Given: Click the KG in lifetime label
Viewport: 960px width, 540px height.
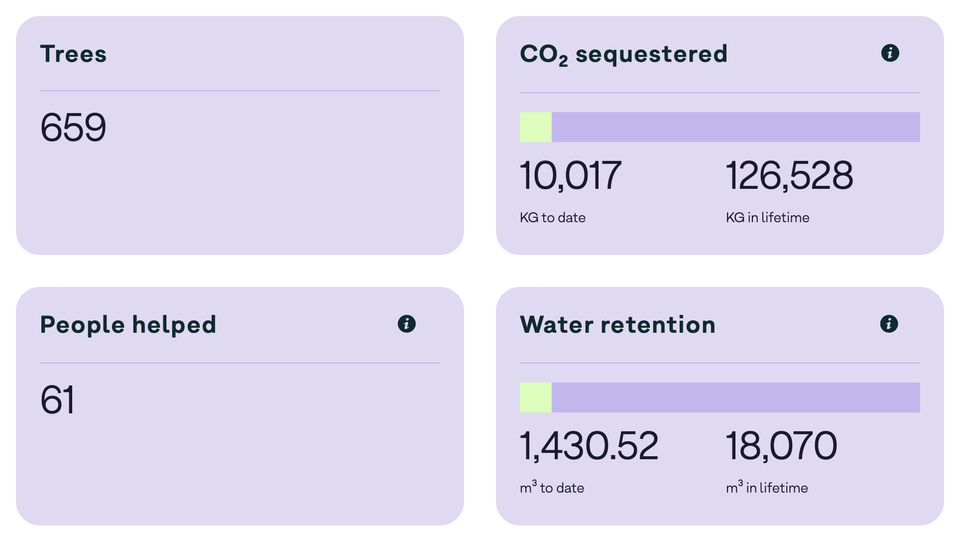Looking at the screenshot, I should (x=767, y=217).
